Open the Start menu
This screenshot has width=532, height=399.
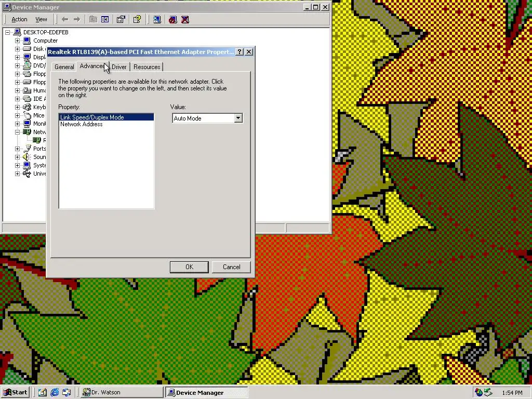[15, 393]
